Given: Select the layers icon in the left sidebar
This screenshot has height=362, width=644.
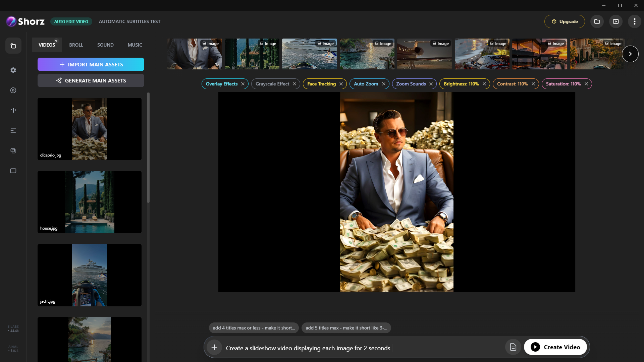Looking at the screenshot, I should [13, 150].
